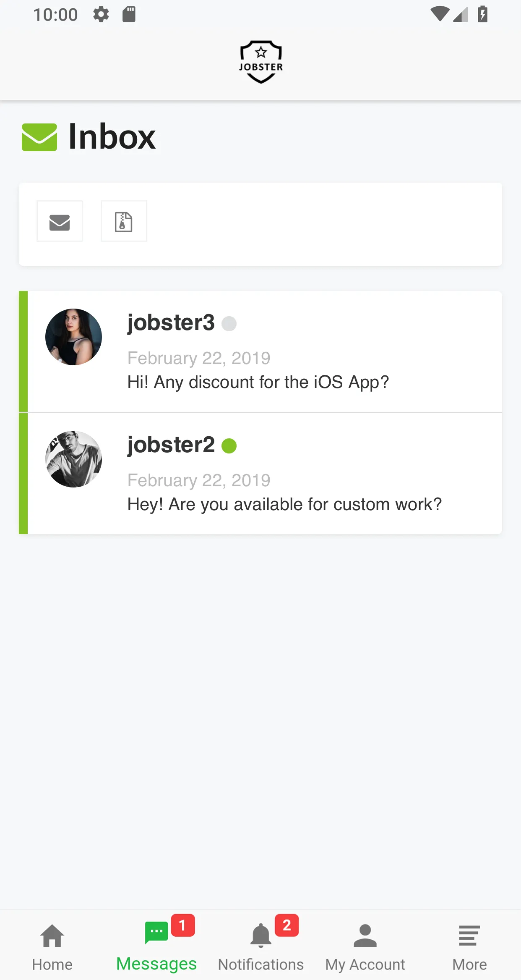
Task: Tap the 10:00 clock in status bar
Action: click(x=55, y=15)
